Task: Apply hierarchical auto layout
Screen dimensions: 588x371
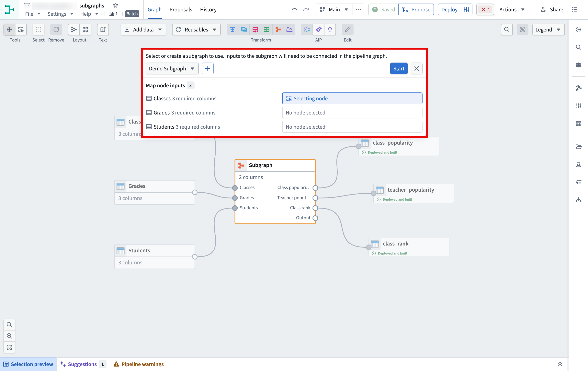Action: [74, 30]
